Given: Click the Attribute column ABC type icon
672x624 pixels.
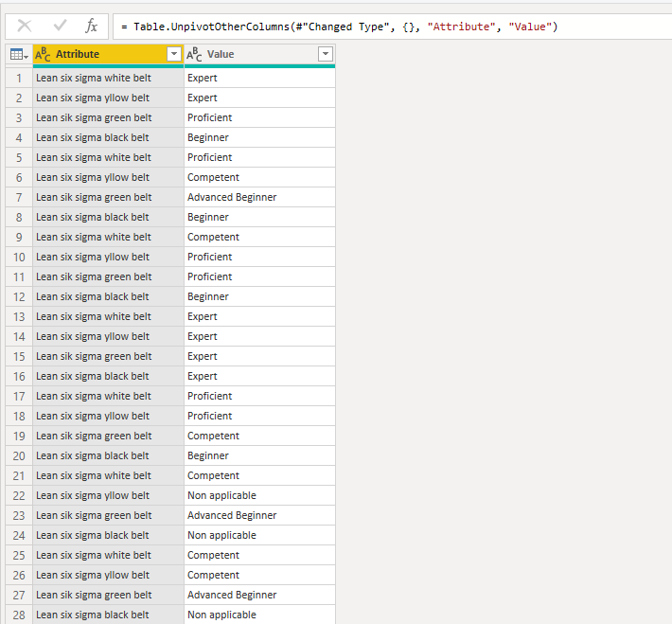Looking at the screenshot, I should [x=43, y=55].
